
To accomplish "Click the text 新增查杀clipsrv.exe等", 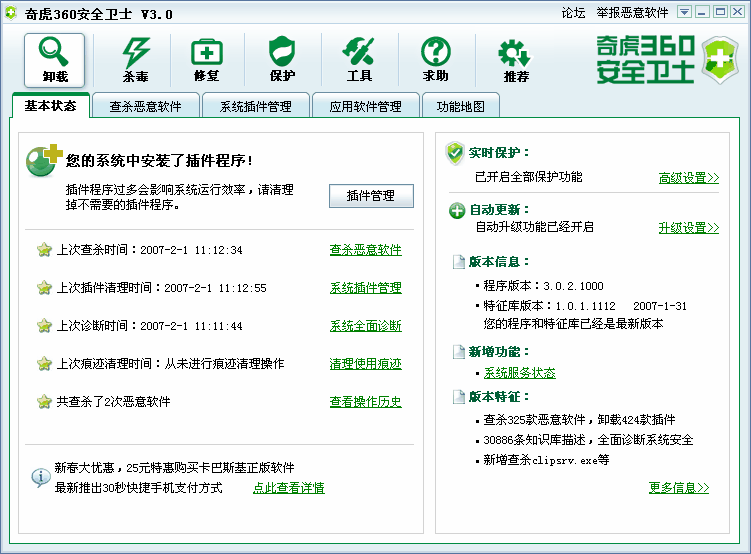I will 546,460.
